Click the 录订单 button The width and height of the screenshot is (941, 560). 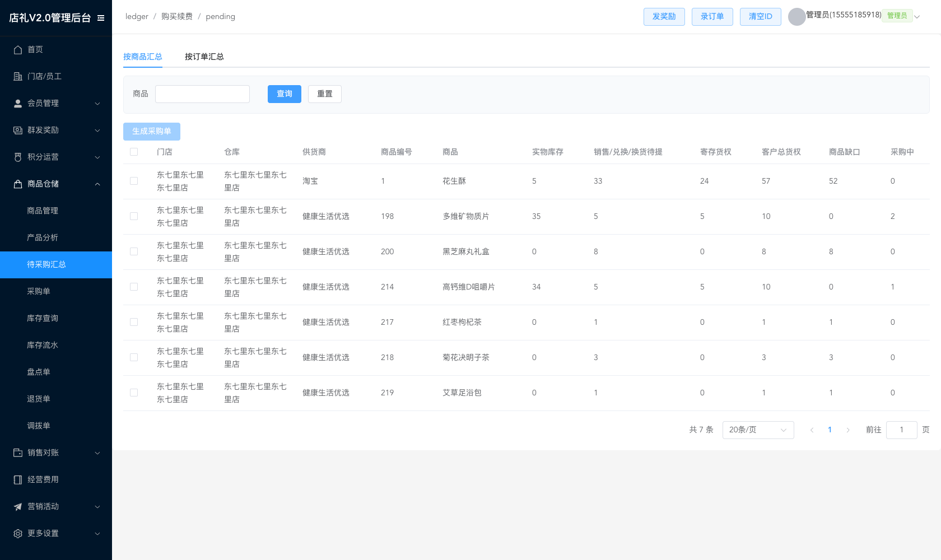click(712, 17)
